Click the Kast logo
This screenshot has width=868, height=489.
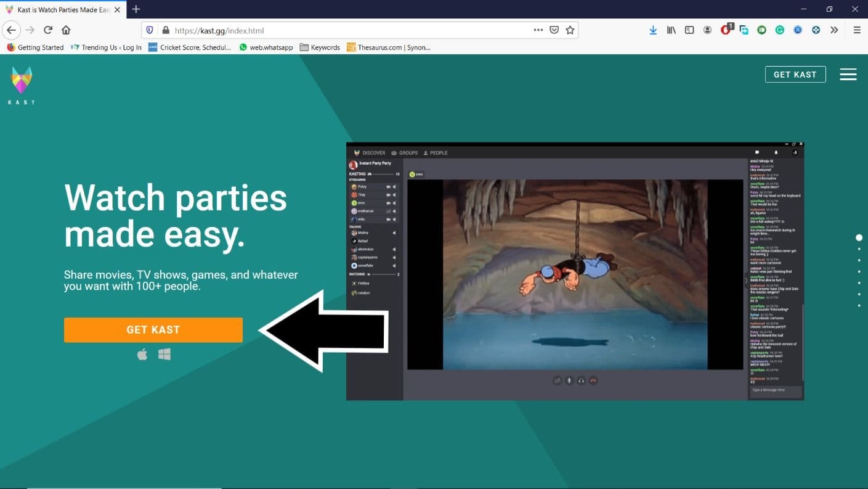tap(22, 85)
